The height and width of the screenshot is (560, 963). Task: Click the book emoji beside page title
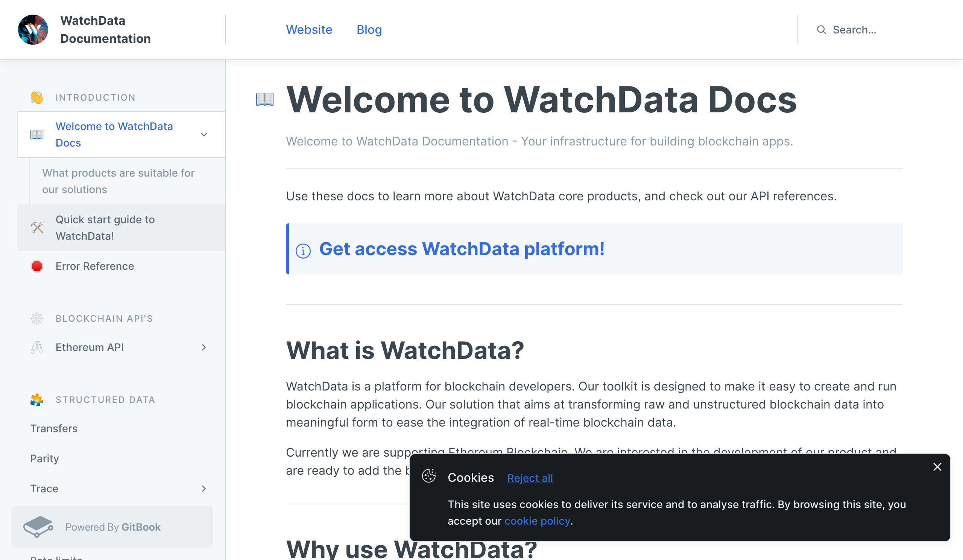click(x=264, y=100)
